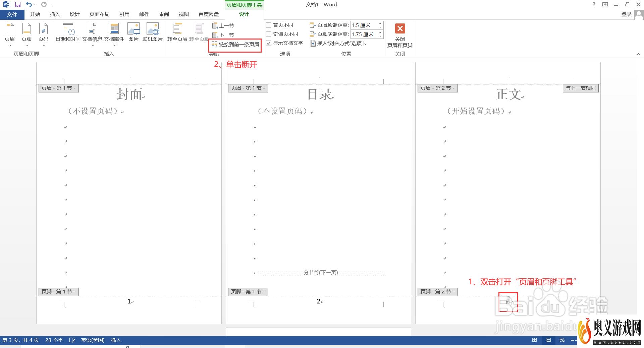
Task: Open Ribbon Display Options
Action: (605, 4)
